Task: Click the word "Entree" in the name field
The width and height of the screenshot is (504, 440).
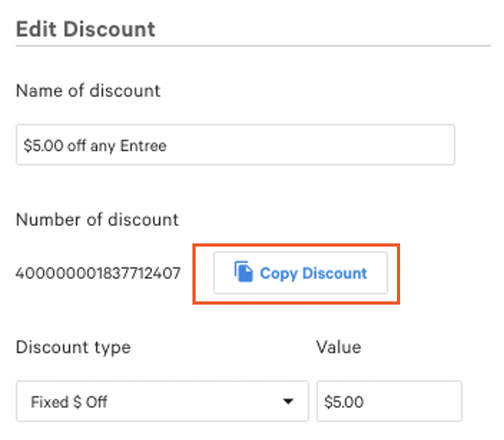Action: pos(147,146)
